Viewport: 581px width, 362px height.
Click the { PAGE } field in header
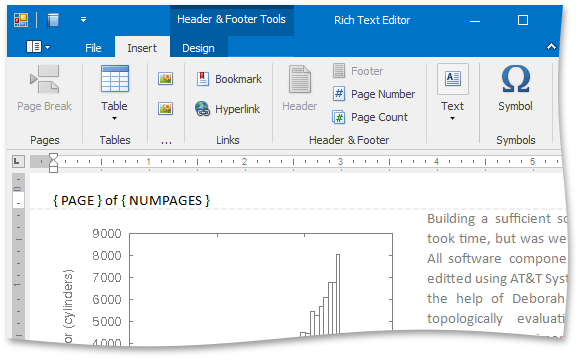coord(77,201)
